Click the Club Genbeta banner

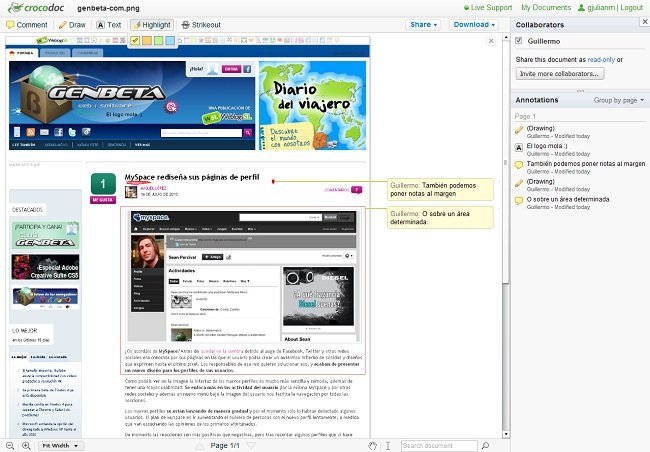tap(45, 235)
